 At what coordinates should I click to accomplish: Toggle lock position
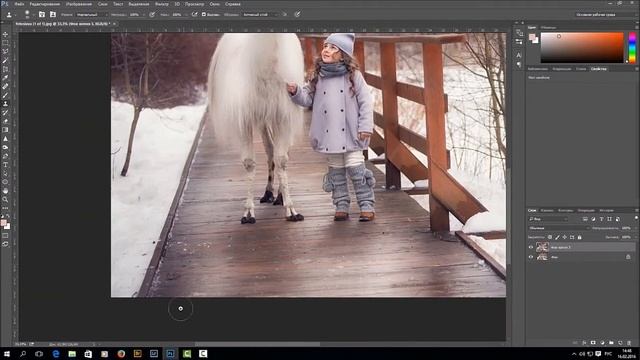coord(564,237)
